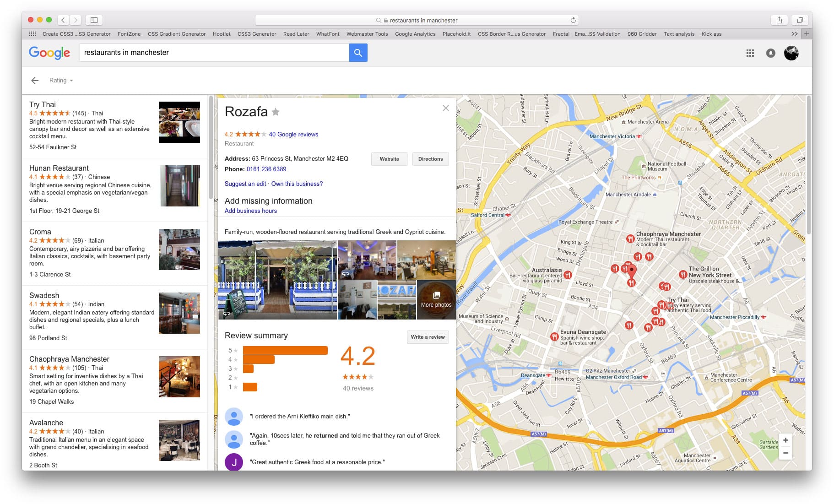Click the Manchester Victoria station label
Image resolution: width=834 pixels, height=504 pixels.
point(612,136)
